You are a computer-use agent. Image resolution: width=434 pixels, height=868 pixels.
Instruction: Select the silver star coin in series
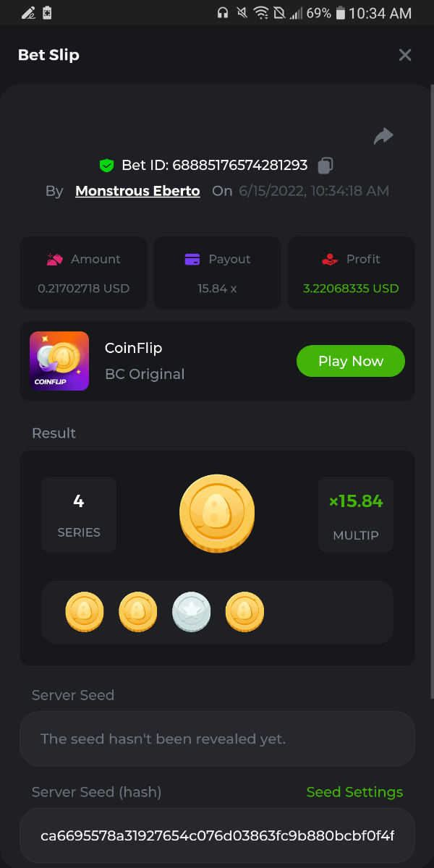point(192,612)
